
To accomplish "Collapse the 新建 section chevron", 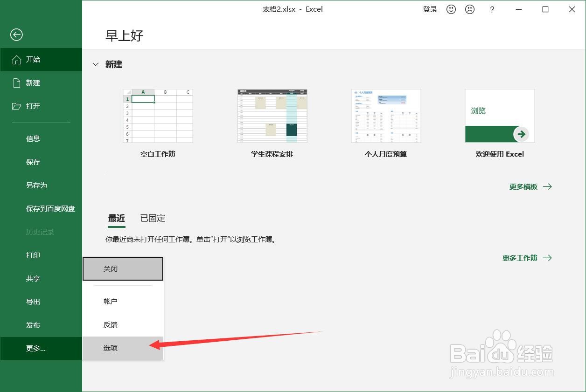I will pos(96,64).
